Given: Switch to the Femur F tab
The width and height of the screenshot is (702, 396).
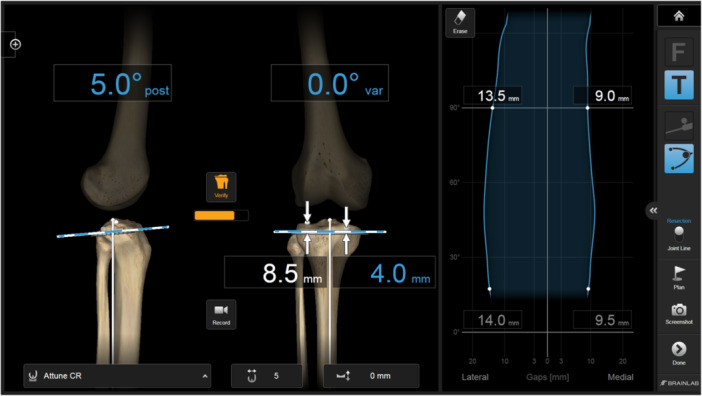Looking at the screenshot, I should [x=679, y=52].
